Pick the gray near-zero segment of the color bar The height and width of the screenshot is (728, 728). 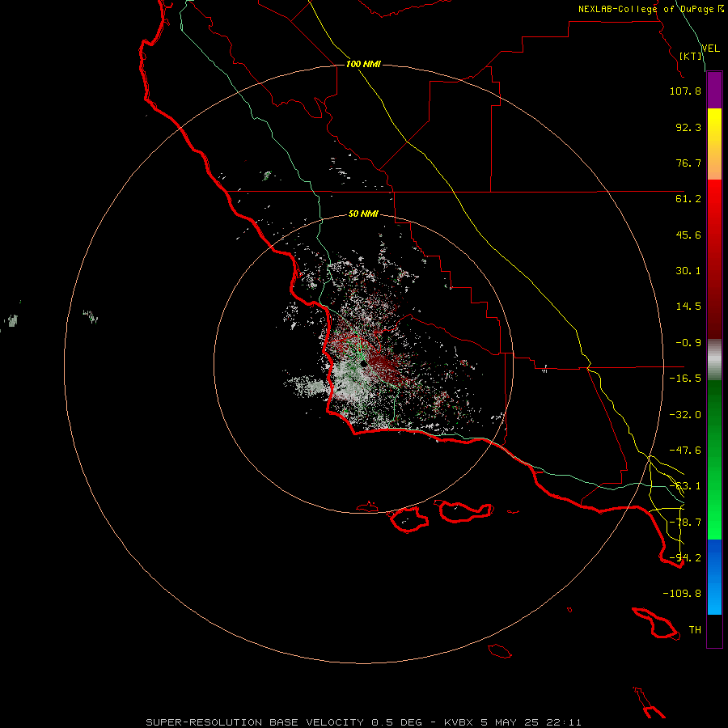[714, 360]
